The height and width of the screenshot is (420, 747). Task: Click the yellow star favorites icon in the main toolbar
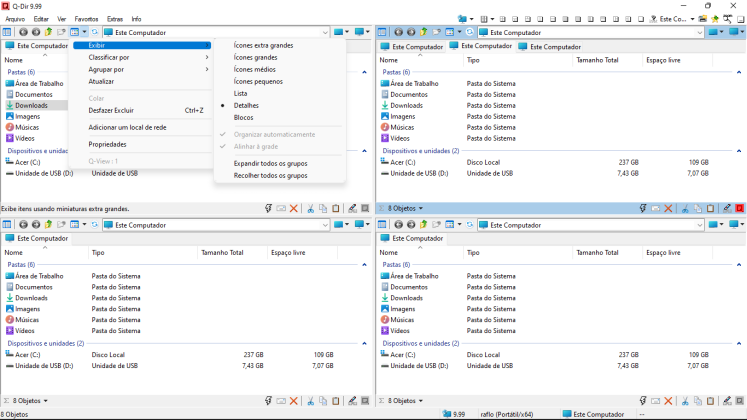click(715, 19)
